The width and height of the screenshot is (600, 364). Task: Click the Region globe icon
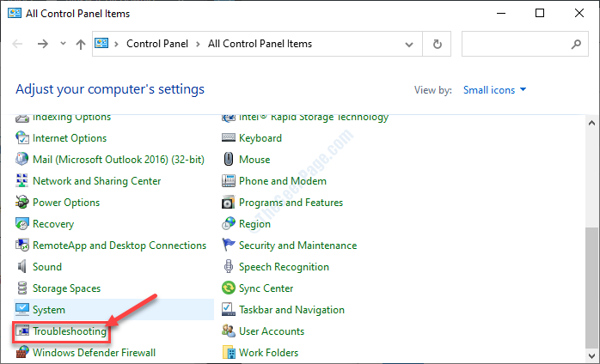tap(229, 224)
